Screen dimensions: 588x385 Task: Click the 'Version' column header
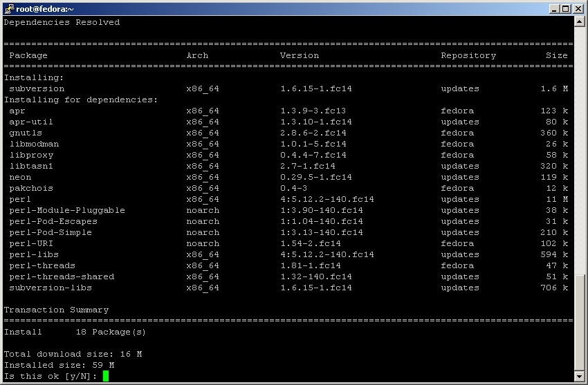click(x=300, y=55)
